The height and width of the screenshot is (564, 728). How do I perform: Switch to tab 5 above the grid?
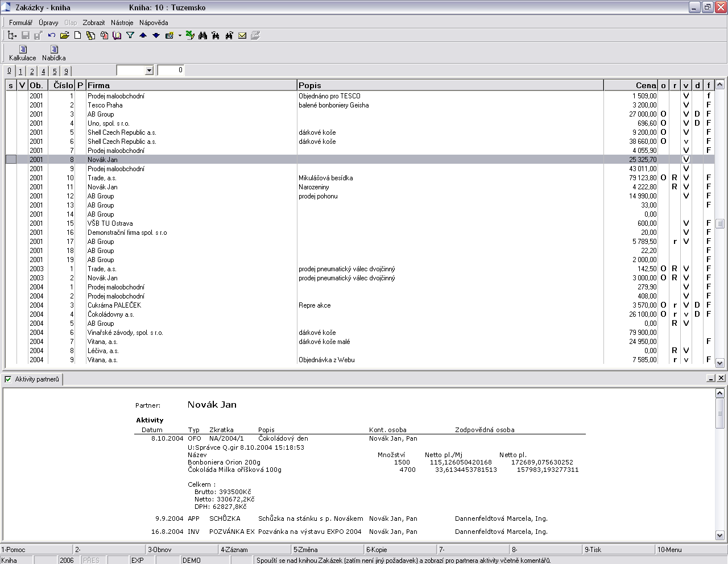[55, 71]
